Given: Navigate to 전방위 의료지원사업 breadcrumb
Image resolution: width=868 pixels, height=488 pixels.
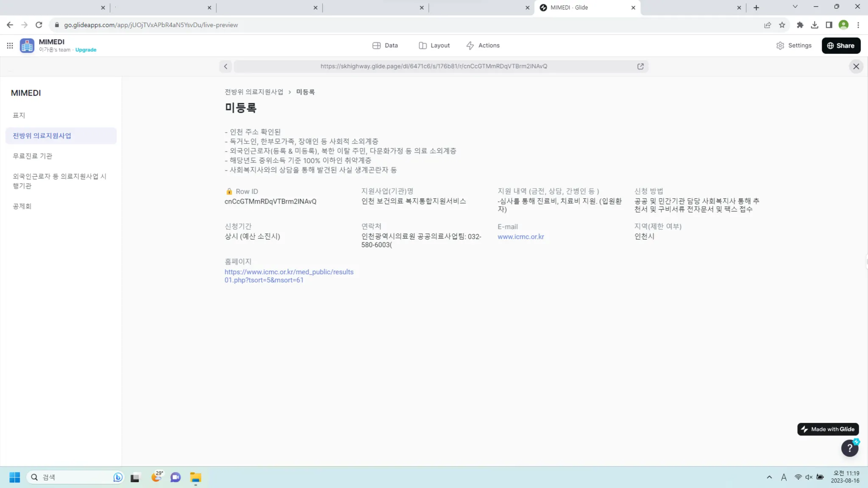Looking at the screenshot, I should (254, 92).
